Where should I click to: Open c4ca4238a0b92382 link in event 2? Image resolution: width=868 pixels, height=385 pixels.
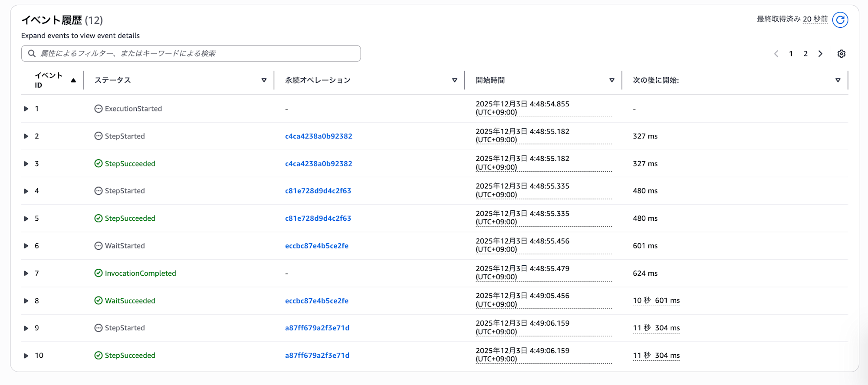[319, 136]
